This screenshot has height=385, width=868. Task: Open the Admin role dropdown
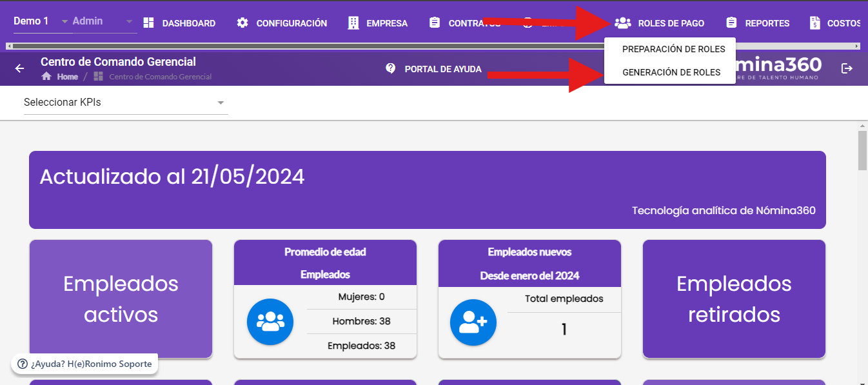[x=103, y=21]
